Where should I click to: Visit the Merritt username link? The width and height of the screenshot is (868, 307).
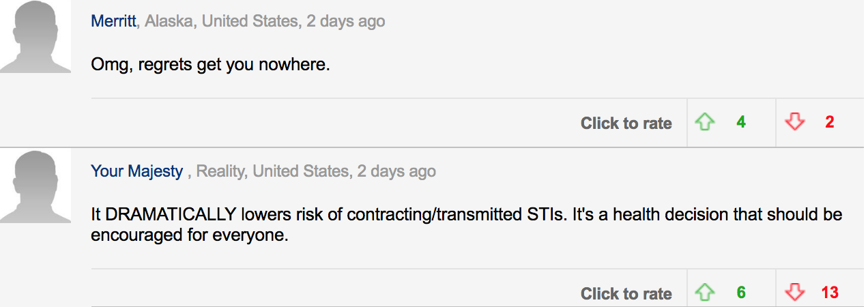(x=114, y=21)
